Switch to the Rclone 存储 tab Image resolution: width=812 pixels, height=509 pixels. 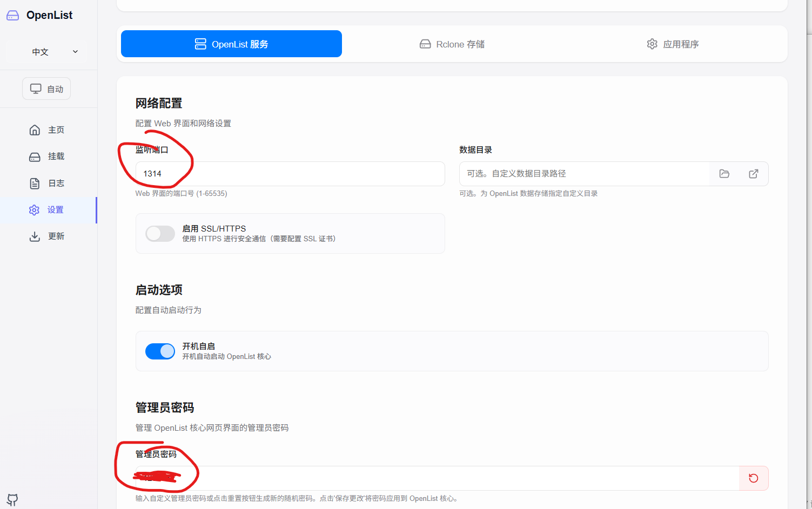click(x=452, y=44)
